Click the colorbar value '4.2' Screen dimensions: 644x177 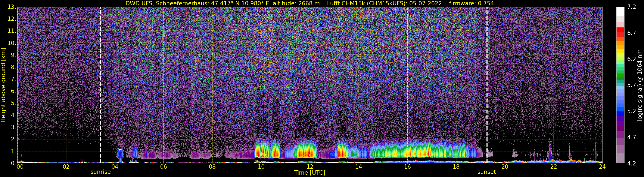pos(632,163)
